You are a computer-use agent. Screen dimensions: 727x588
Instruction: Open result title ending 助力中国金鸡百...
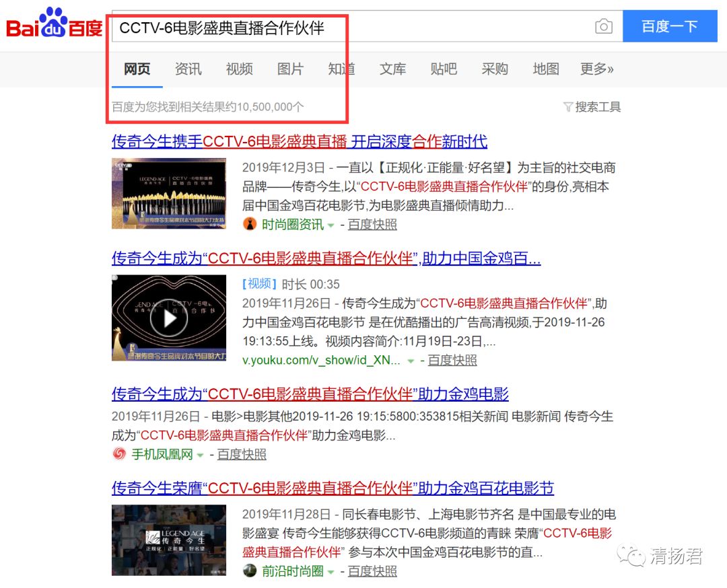point(326,258)
